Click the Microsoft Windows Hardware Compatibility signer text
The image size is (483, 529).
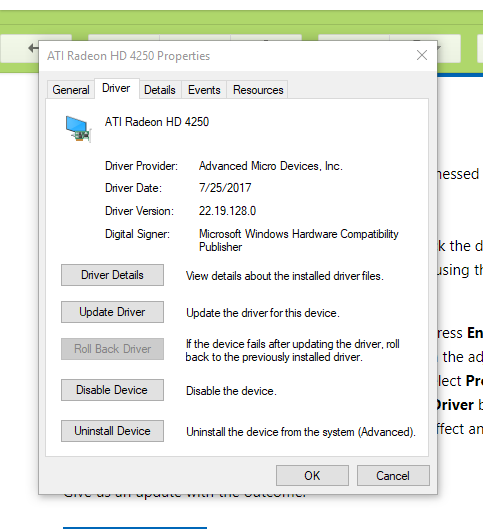point(299,240)
